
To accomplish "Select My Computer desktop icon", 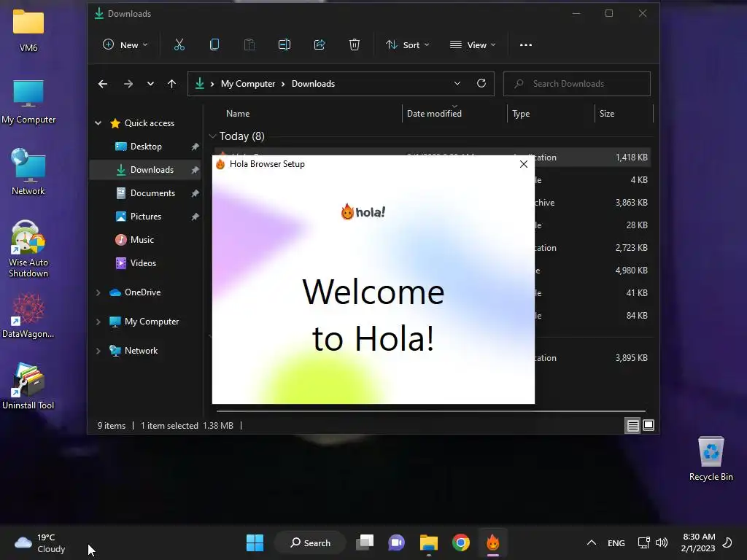I will 28,101.
